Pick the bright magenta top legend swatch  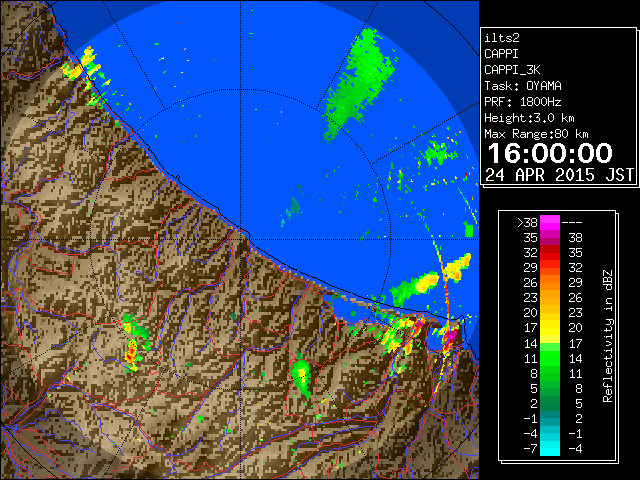click(x=550, y=223)
